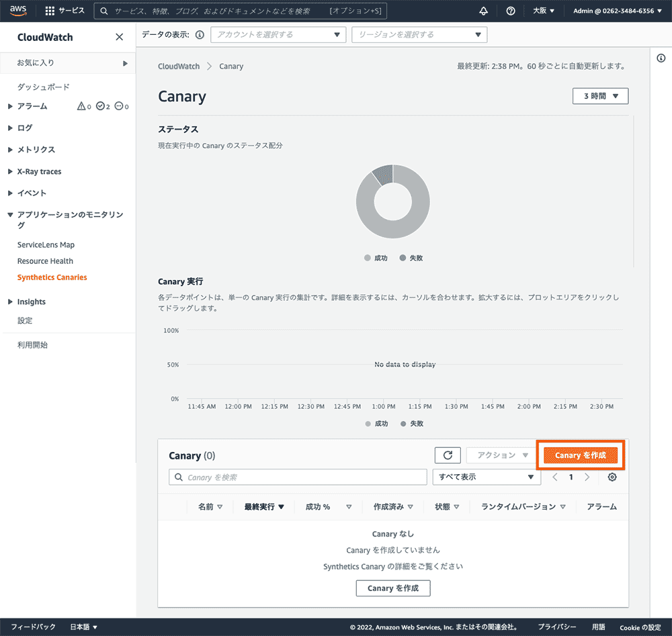
Task: Open table settings gear icon
Action: [x=612, y=477]
